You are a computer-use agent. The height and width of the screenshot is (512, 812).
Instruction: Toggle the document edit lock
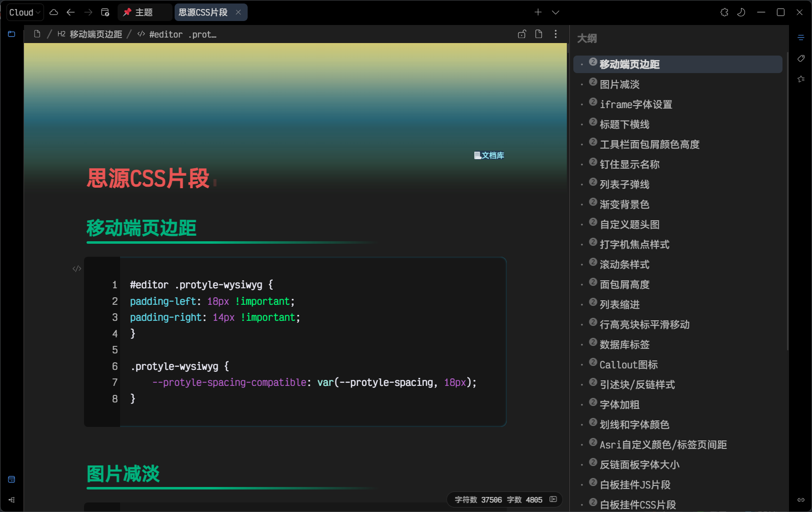pyautogui.click(x=522, y=34)
